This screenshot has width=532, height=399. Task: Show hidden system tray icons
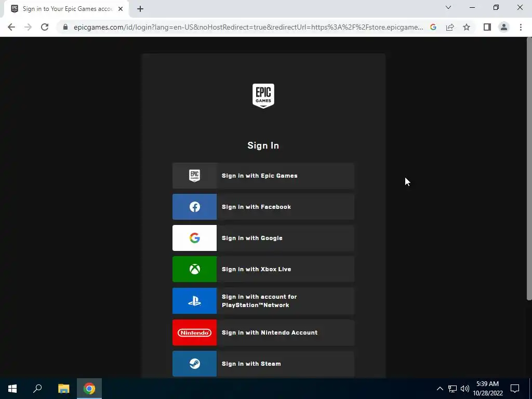point(440,389)
